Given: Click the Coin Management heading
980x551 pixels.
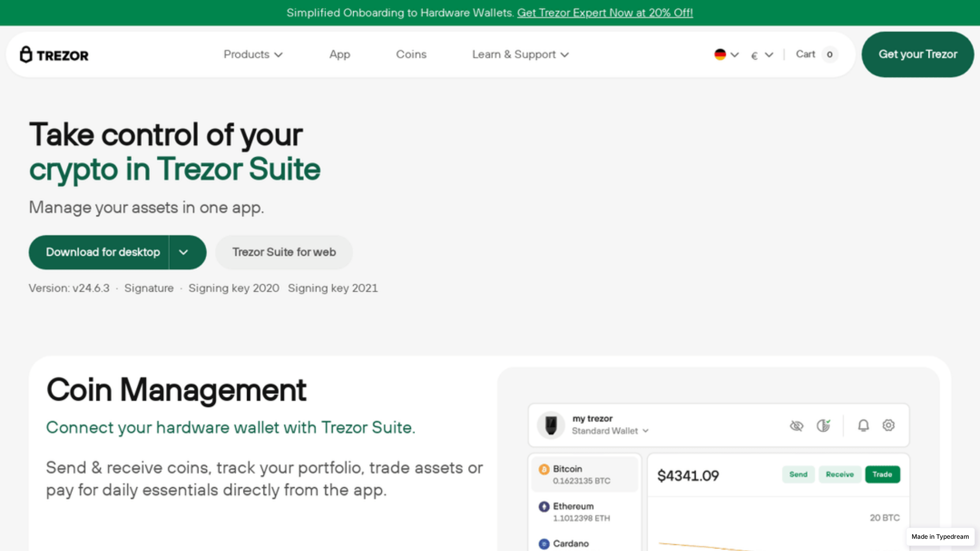Looking at the screenshot, I should (x=176, y=390).
